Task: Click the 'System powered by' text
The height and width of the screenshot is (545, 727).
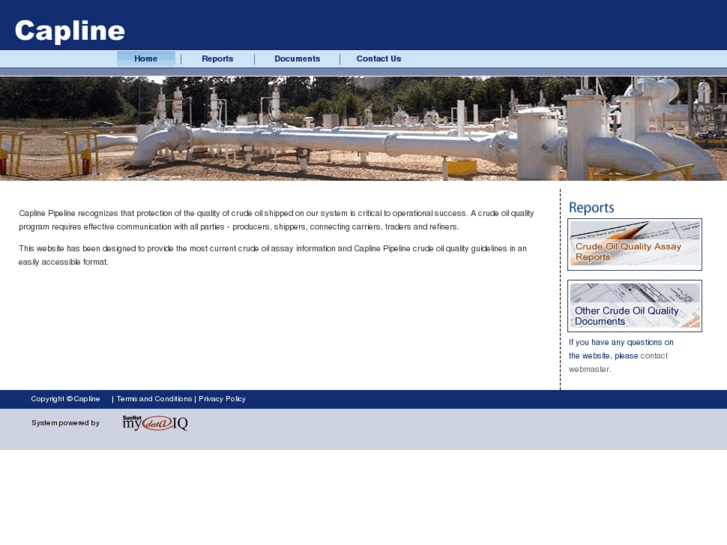Action: (x=65, y=423)
